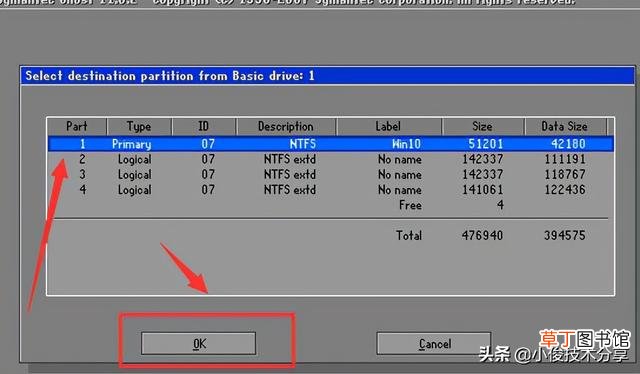Click the Total data size 394575

tap(565, 235)
